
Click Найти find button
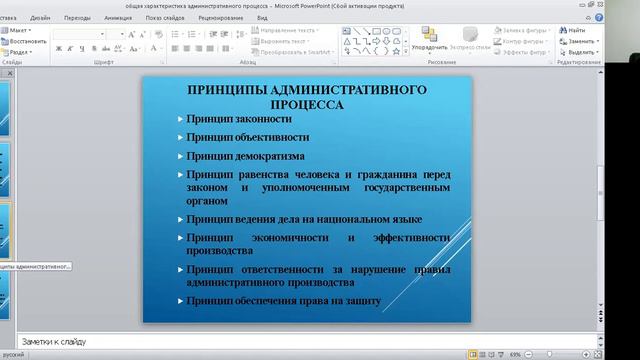572,30
